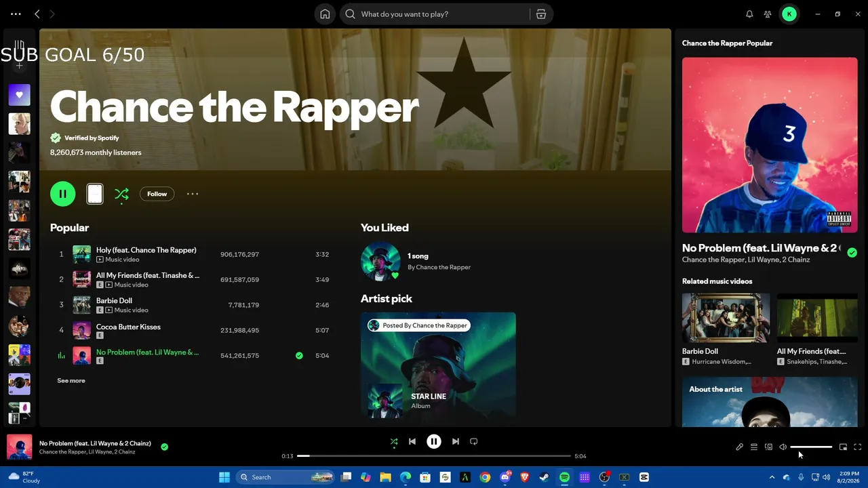Open the notifications bell (What's New)
Screen dimensions: 868x488
click(749, 14)
